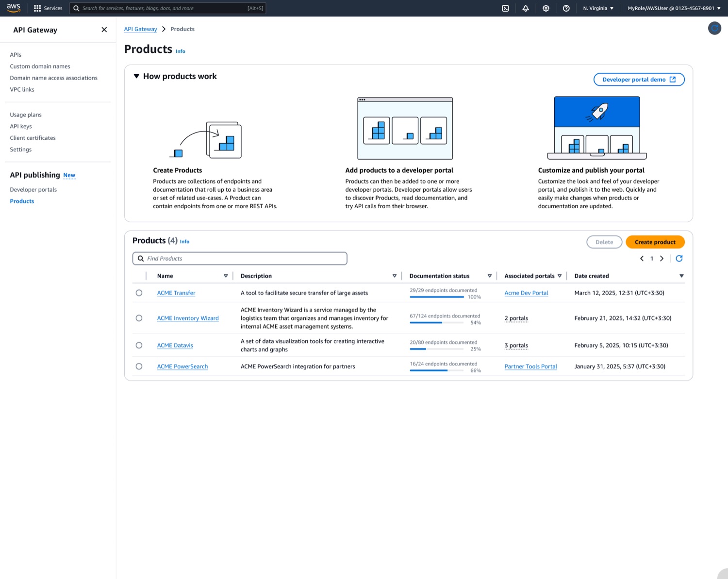The height and width of the screenshot is (579, 728).
Task: Open Client certificates in sidebar
Action: point(33,138)
